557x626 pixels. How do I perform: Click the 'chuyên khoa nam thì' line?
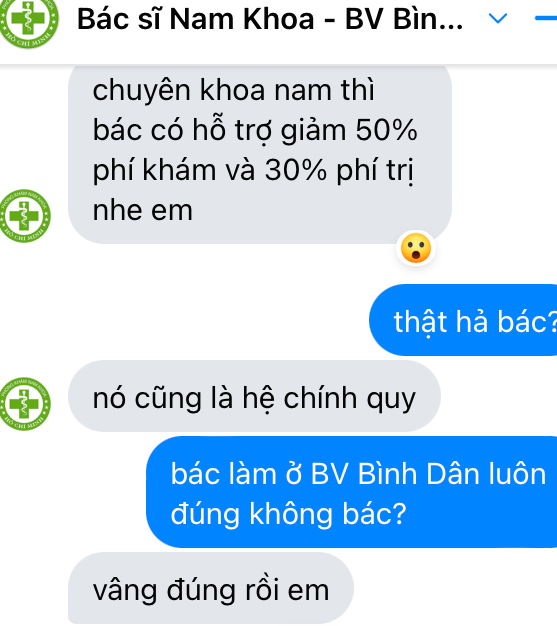pos(234,90)
